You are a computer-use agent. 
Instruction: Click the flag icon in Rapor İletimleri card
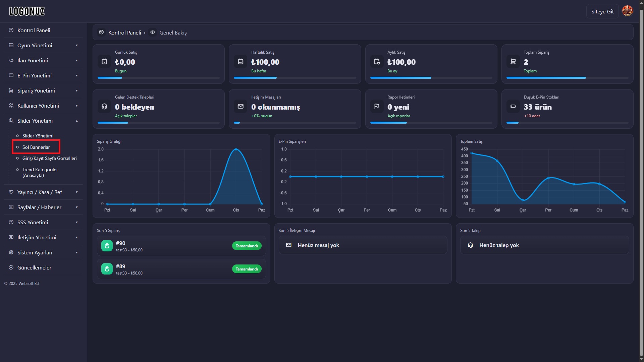click(x=377, y=106)
